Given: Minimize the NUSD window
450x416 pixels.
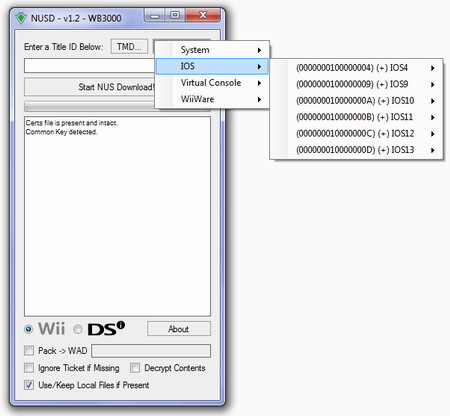Looking at the screenshot, I should click(155, 16).
